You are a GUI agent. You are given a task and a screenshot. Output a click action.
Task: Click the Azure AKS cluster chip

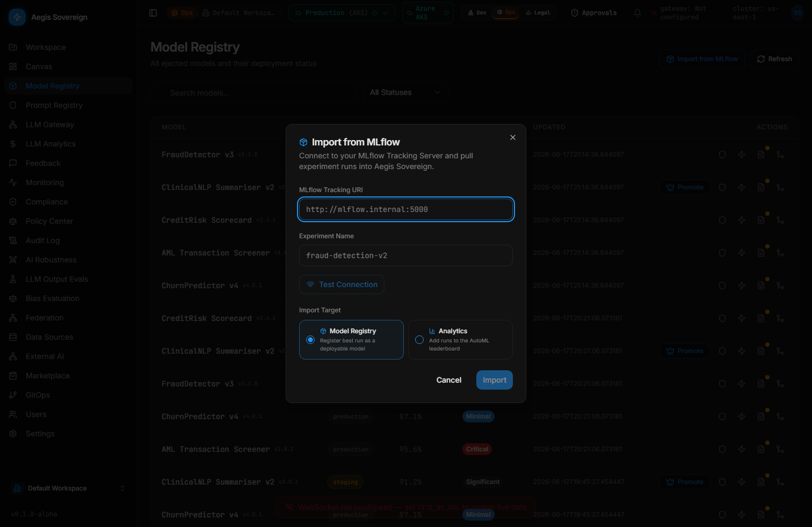click(x=428, y=13)
